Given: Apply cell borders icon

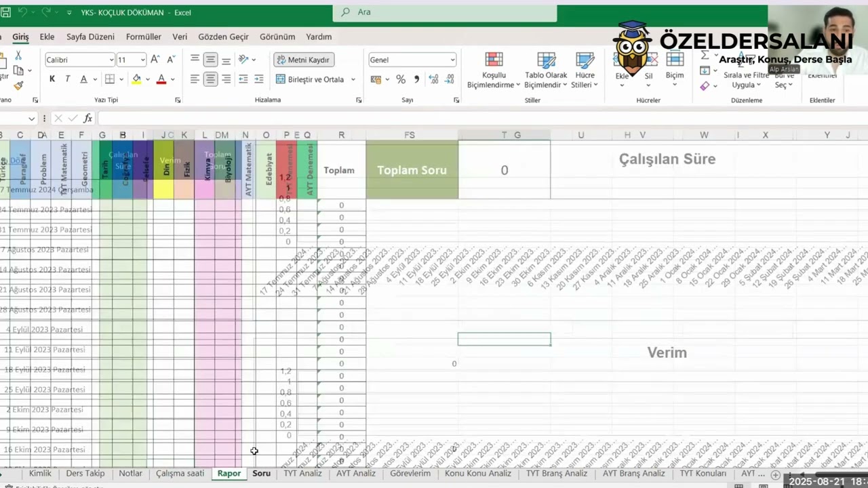Looking at the screenshot, I should point(110,79).
